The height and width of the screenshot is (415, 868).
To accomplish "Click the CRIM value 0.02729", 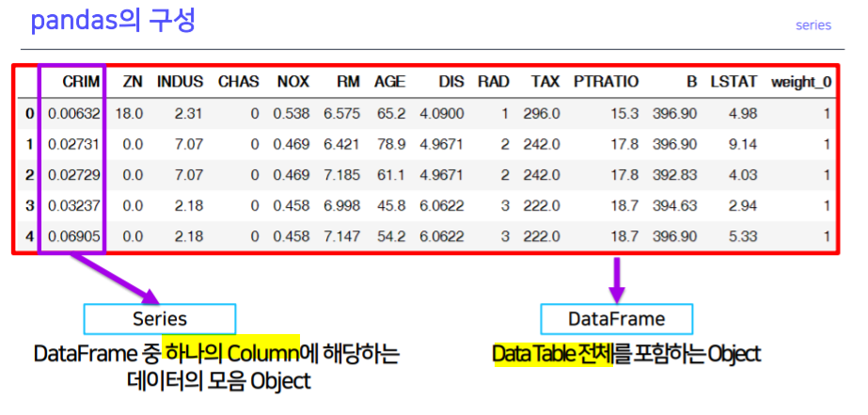I will pyautogui.click(x=74, y=175).
